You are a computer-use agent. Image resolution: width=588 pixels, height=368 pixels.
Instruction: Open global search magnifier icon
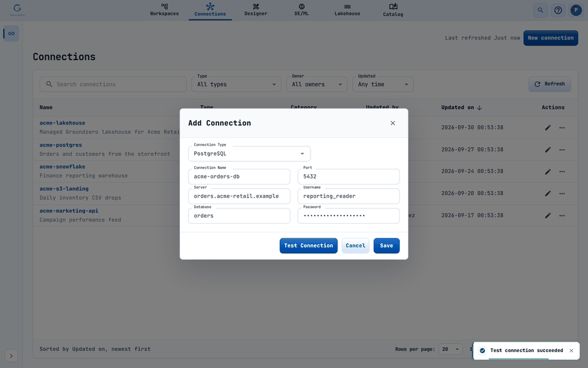click(x=540, y=10)
